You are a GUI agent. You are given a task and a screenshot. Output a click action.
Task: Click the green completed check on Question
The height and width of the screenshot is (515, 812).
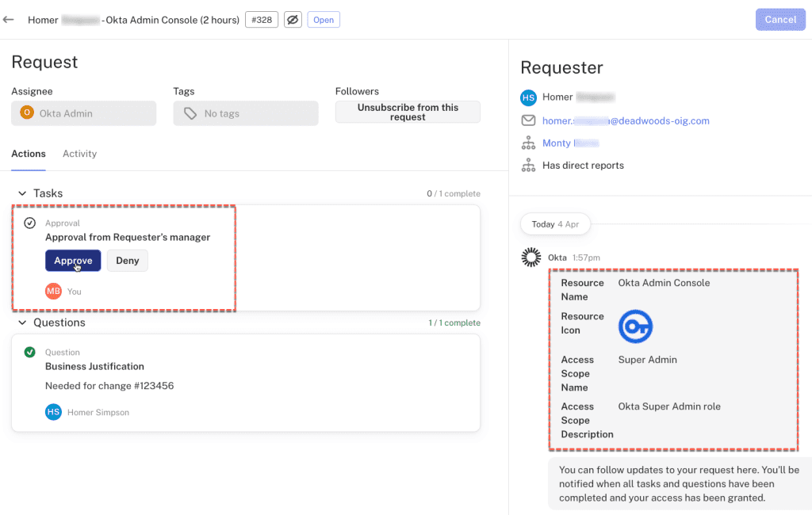click(x=30, y=352)
